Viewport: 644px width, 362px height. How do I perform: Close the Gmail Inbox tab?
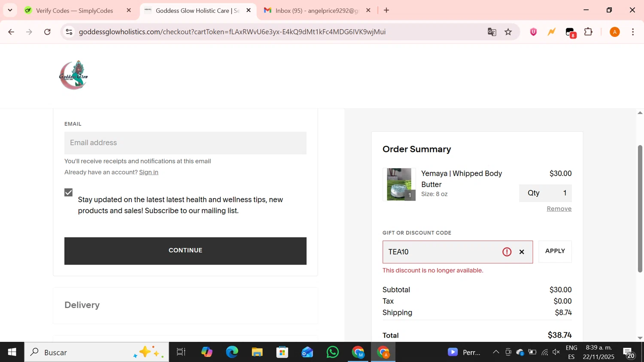(368, 10)
